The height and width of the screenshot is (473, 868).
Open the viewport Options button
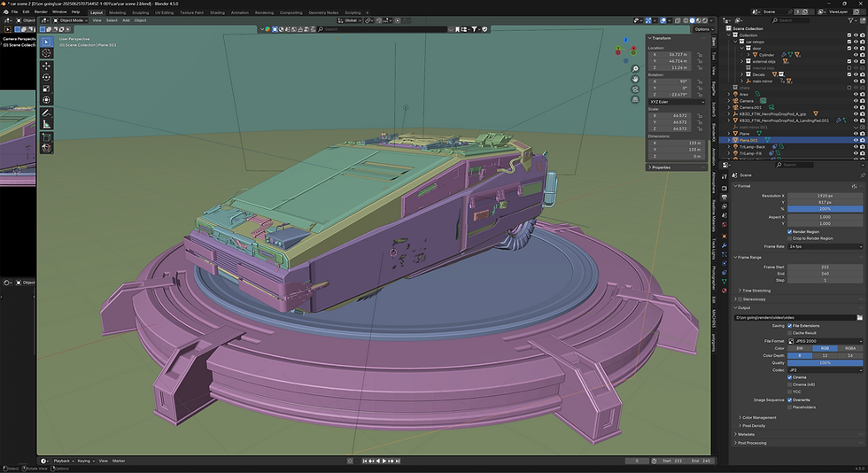[702, 29]
